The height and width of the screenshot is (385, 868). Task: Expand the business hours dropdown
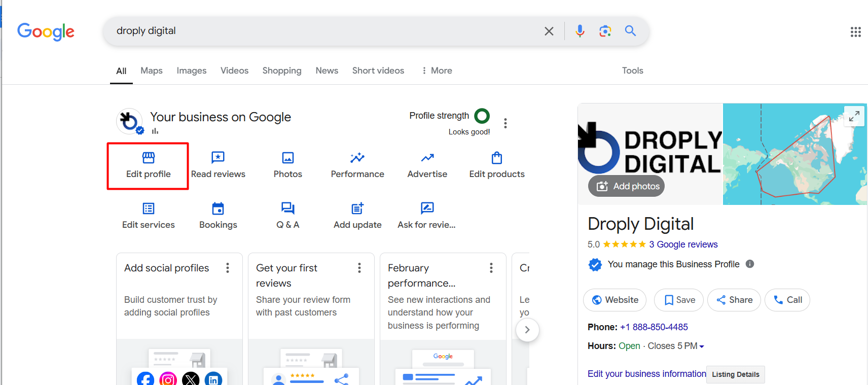point(702,346)
